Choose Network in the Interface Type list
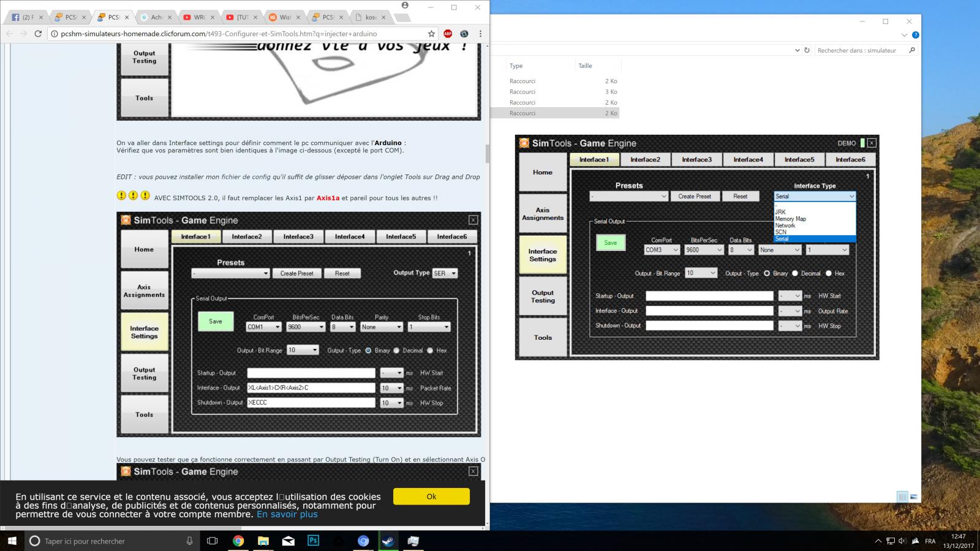The height and width of the screenshot is (551, 980). [x=815, y=225]
